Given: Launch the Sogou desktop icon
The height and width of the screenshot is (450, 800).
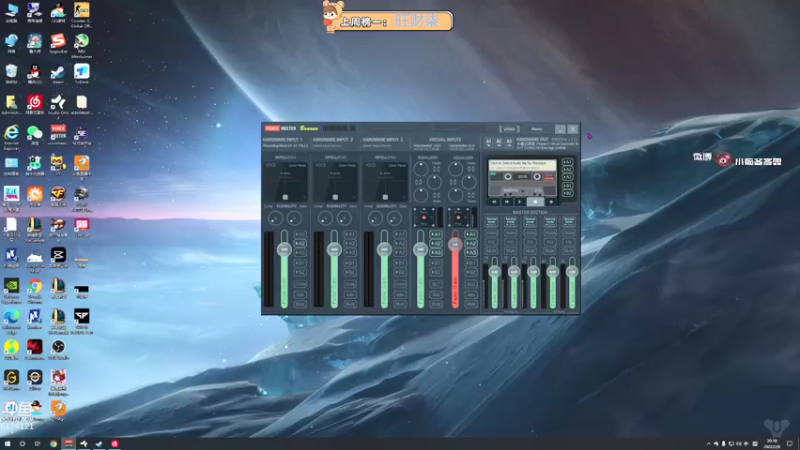Looking at the screenshot, I should (58, 42).
